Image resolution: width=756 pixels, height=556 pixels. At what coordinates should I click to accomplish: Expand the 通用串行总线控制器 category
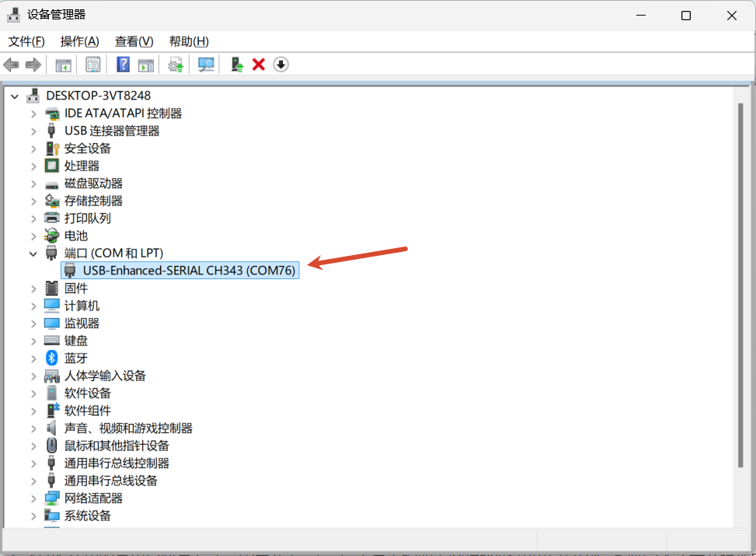point(33,463)
